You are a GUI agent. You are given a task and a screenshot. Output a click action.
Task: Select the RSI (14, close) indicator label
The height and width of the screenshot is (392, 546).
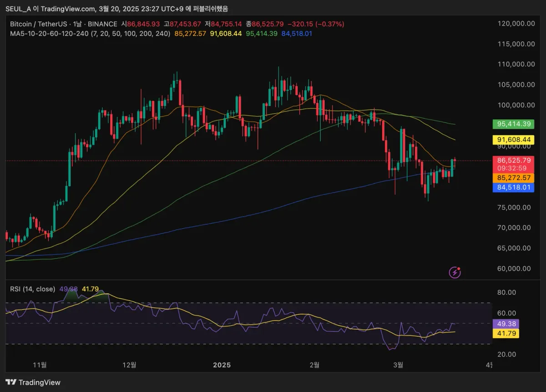(32, 289)
